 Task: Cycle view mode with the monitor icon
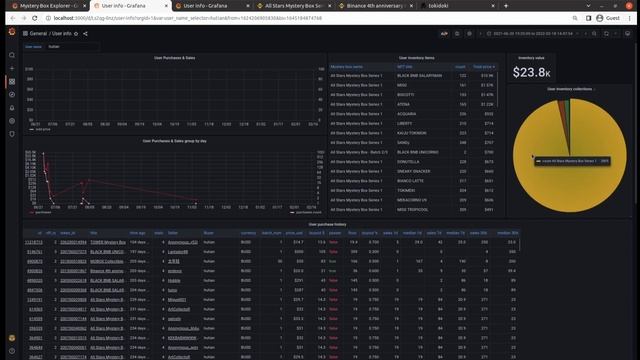(627, 33)
